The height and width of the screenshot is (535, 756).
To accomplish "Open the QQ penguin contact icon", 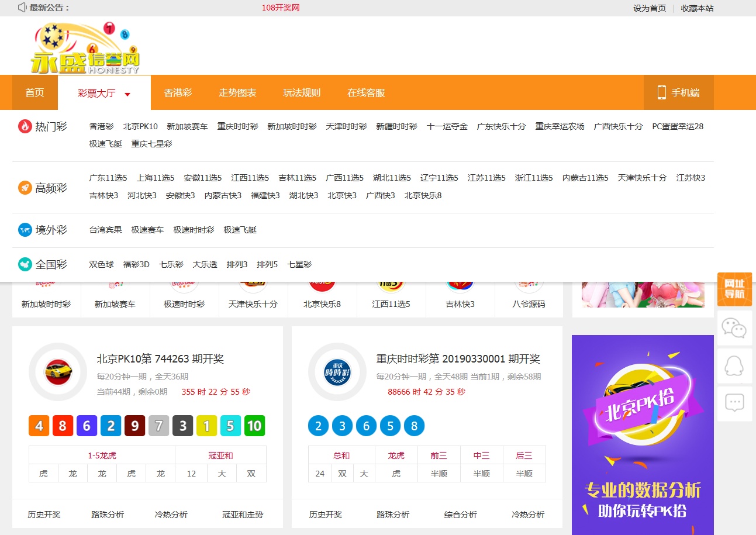I will tap(734, 366).
